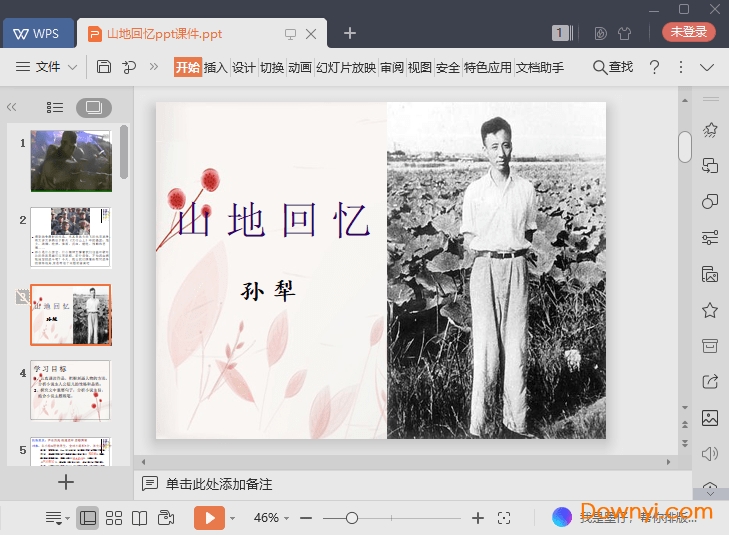Image resolution: width=729 pixels, height=535 pixels.
Task: Switch to normal view in status bar
Action: point(88,518)
